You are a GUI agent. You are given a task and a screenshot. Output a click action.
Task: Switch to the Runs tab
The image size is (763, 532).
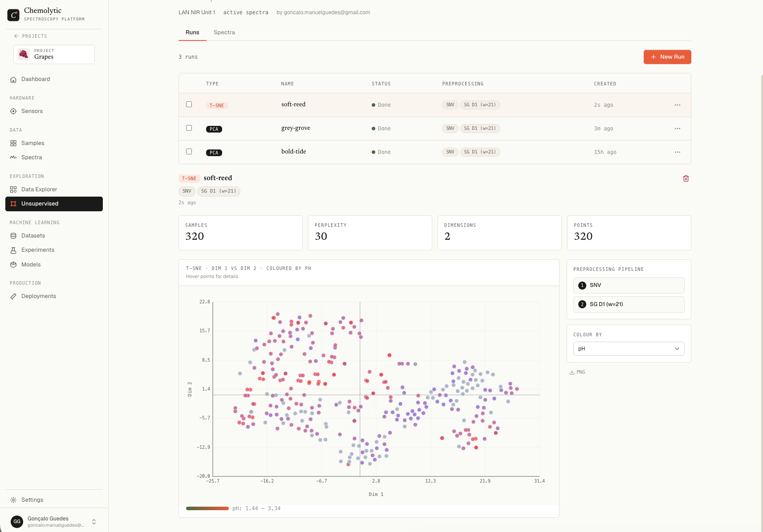pos(192,32)
